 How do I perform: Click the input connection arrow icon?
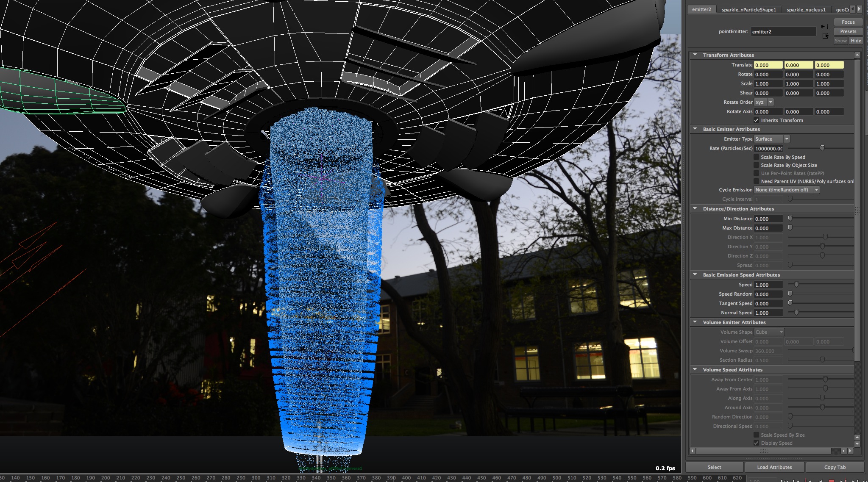tap(824, 27)
